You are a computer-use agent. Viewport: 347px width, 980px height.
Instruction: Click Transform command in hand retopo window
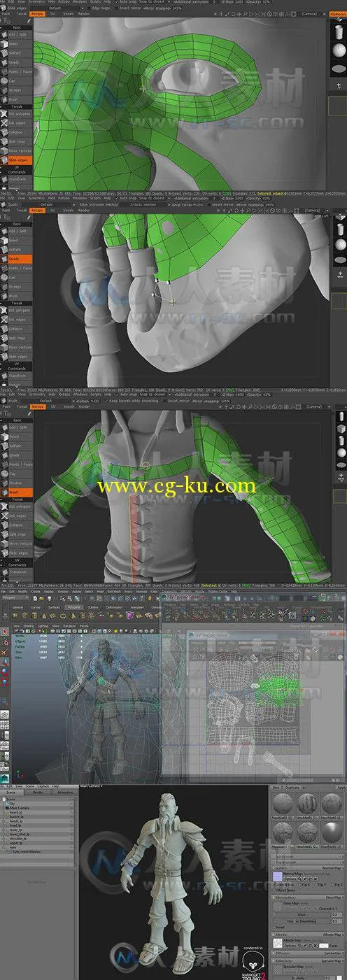coord(17,375)
